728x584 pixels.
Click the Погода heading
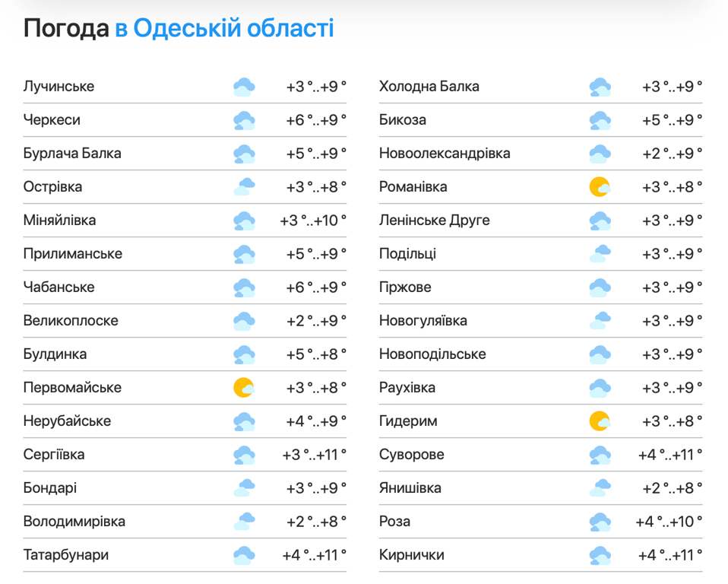[x=65, y=27]
